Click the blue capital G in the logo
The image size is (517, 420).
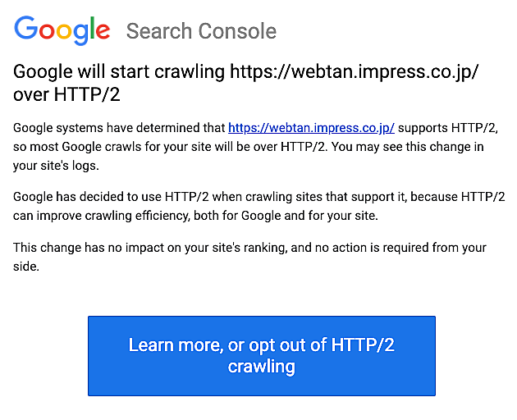click(26, 30)
